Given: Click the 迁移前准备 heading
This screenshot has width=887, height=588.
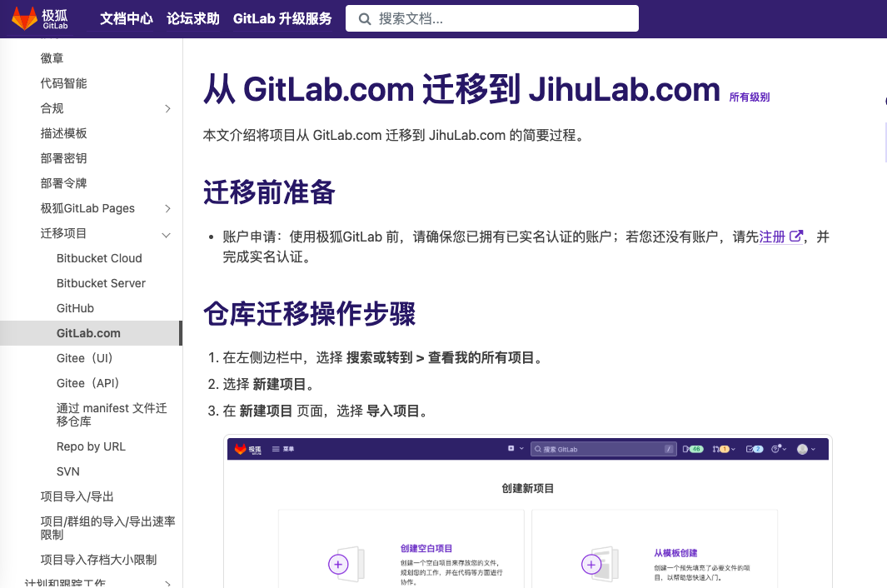Looking at the screenshot, I should click(x=269, y=192).
